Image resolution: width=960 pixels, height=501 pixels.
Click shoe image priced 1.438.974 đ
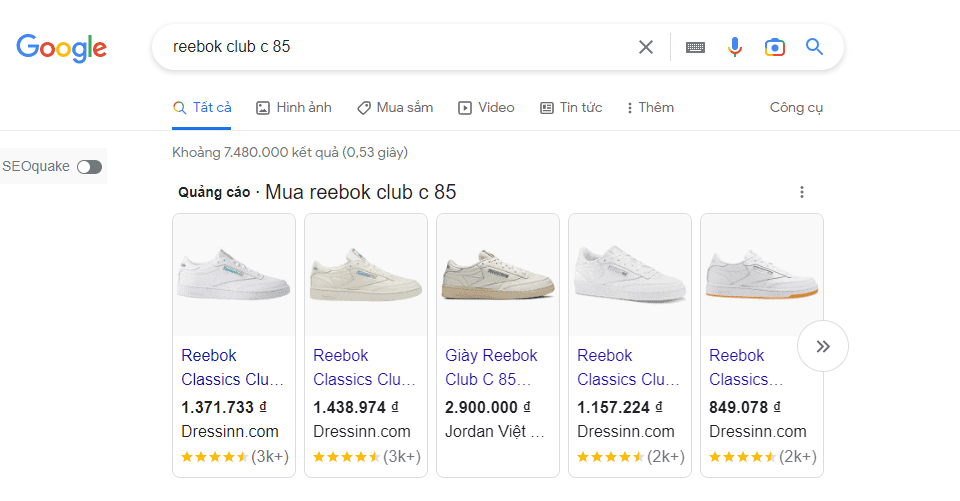click(x=366, y=275)
